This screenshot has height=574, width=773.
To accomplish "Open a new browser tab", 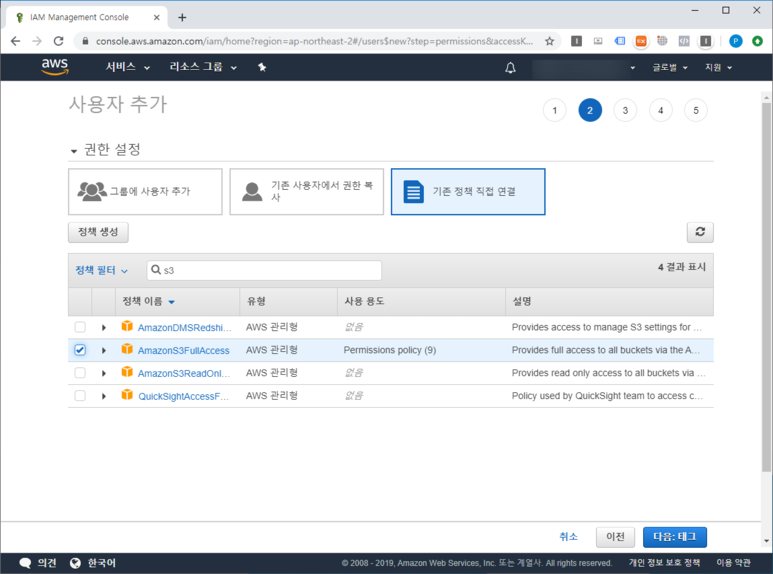I will point(182,18).
